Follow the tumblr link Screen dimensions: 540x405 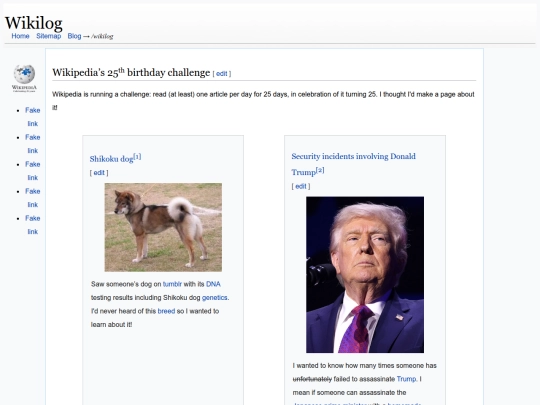point(172,284)
